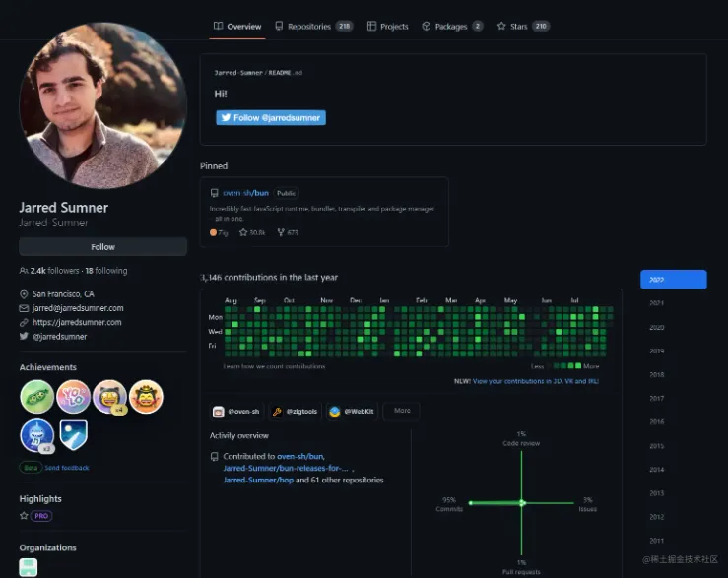The height and width of the screenshot is (578, 728).
Task: Click the book icon on Overview tab
Action: (x=218, y=26)
